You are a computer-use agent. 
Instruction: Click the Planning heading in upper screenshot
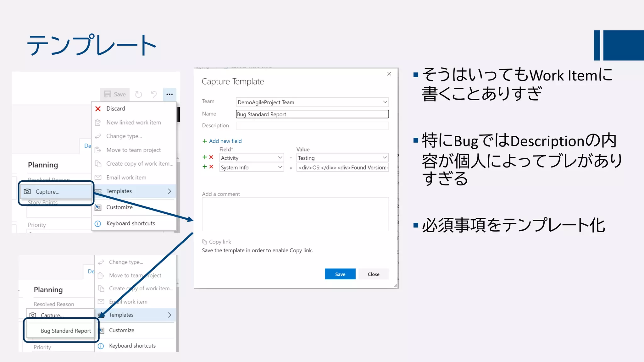click(43, 165)
